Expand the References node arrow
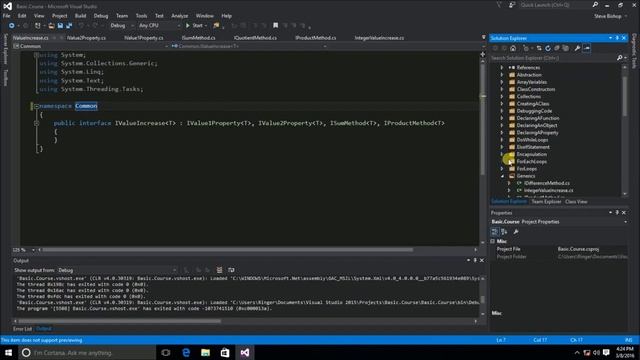640x360 pixels. pos(502,68)
